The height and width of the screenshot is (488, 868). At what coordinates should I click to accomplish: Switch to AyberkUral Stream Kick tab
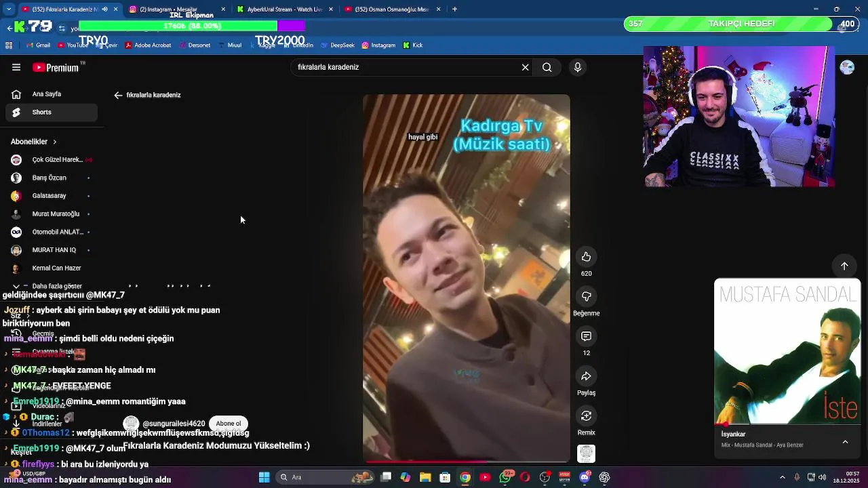285,9
